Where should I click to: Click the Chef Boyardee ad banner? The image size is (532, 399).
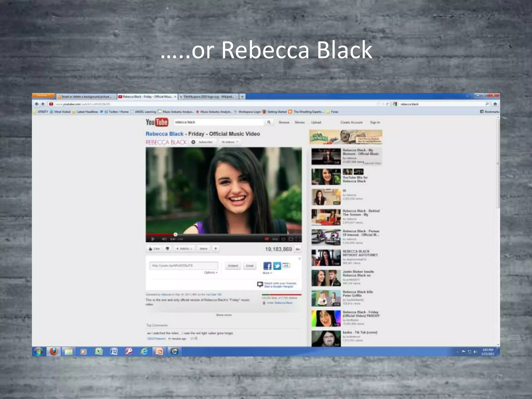(x=345, y=137)
